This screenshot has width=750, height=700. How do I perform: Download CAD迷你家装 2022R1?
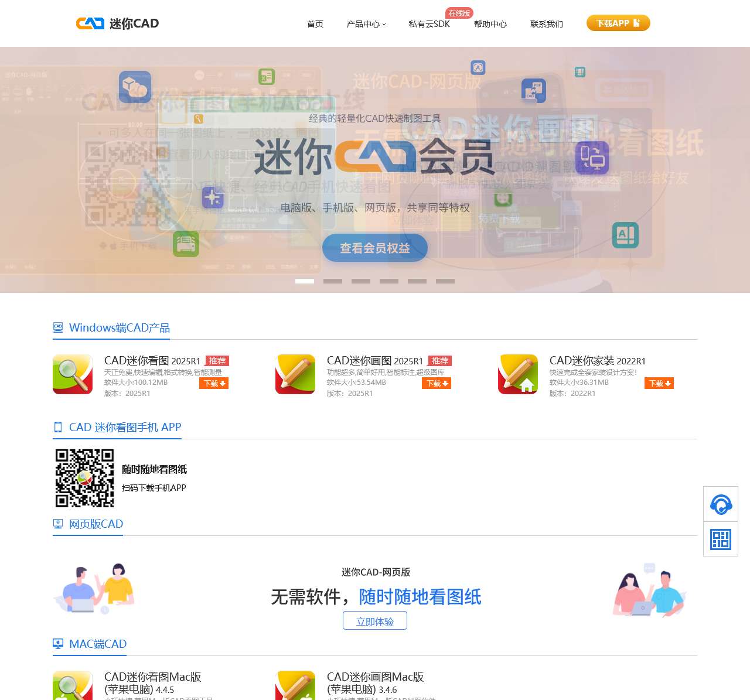659,383
